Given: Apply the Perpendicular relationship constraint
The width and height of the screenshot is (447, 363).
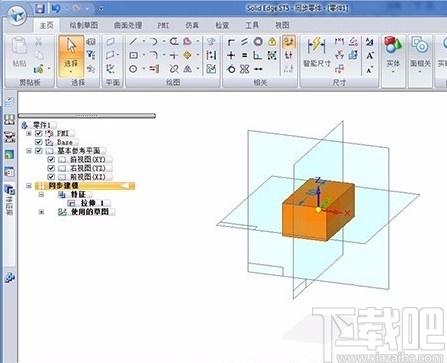Looking at the screenshot, I should (257, 55).
